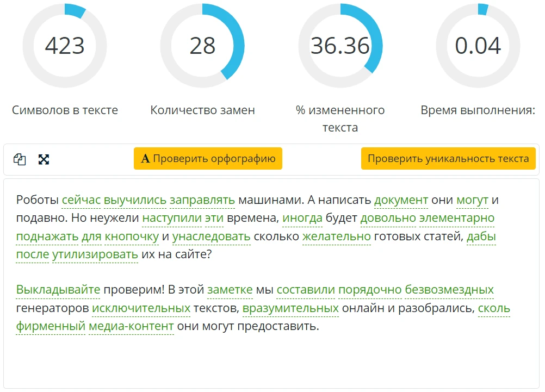Click the fullscreen expand arrows icon

coord(44,159)
